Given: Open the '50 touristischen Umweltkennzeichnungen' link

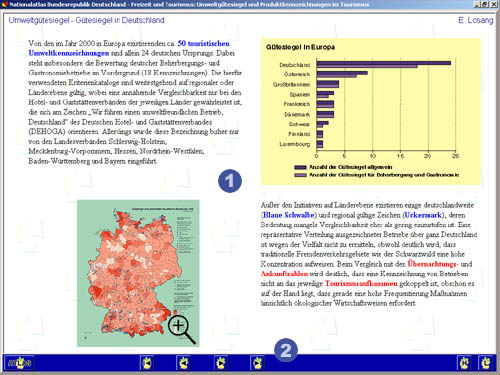Looking at the screenshot, I should (x=129, y=48).
